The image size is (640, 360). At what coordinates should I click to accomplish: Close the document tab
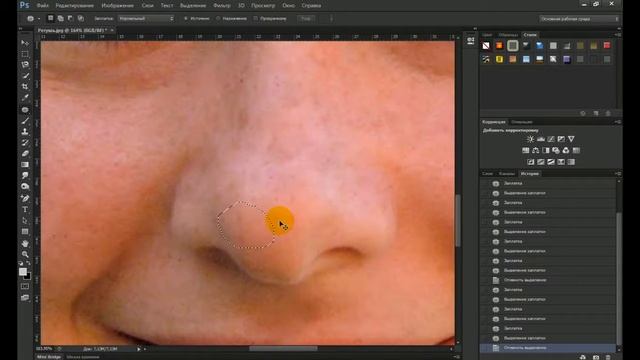click(x=112, y=30)
